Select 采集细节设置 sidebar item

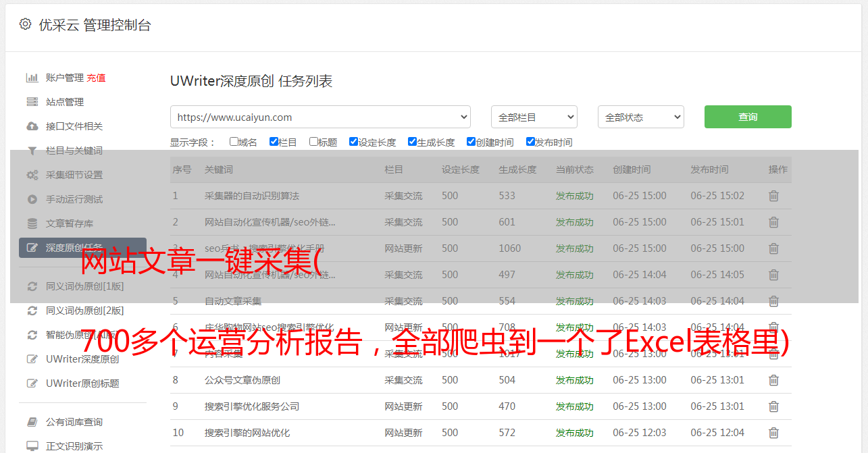(x=74, y=175)
